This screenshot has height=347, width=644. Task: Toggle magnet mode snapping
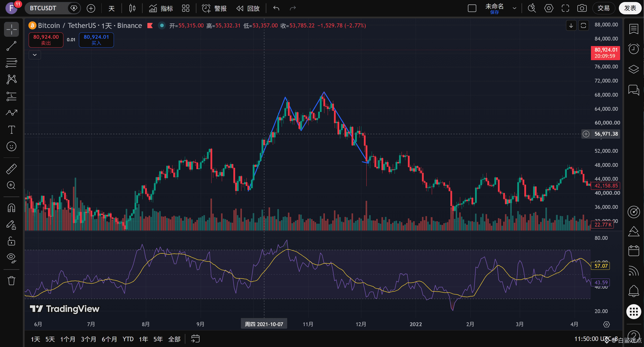coord(11,208)
